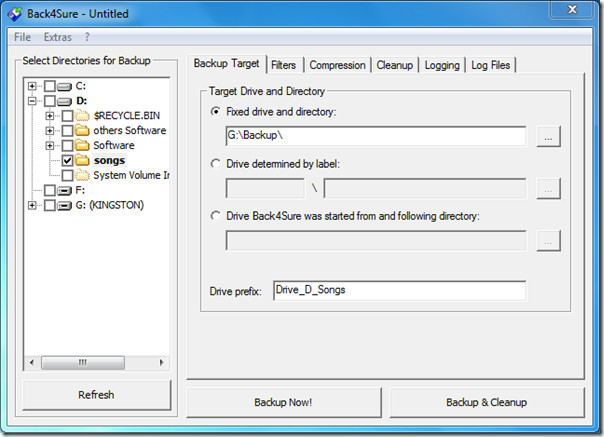Viewport: 604px width, 437px height.
Task: Switch to the Filters tab
Action: [x=284, y=65]
